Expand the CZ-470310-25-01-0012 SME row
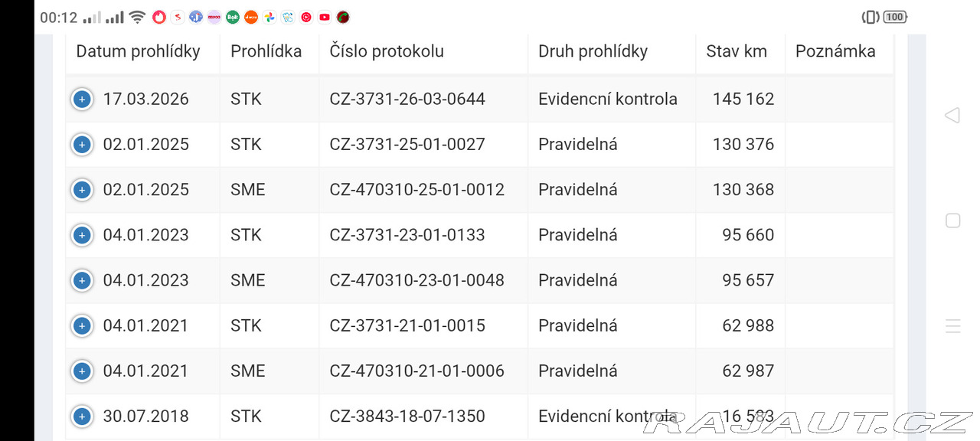 [x=82, y=189]
